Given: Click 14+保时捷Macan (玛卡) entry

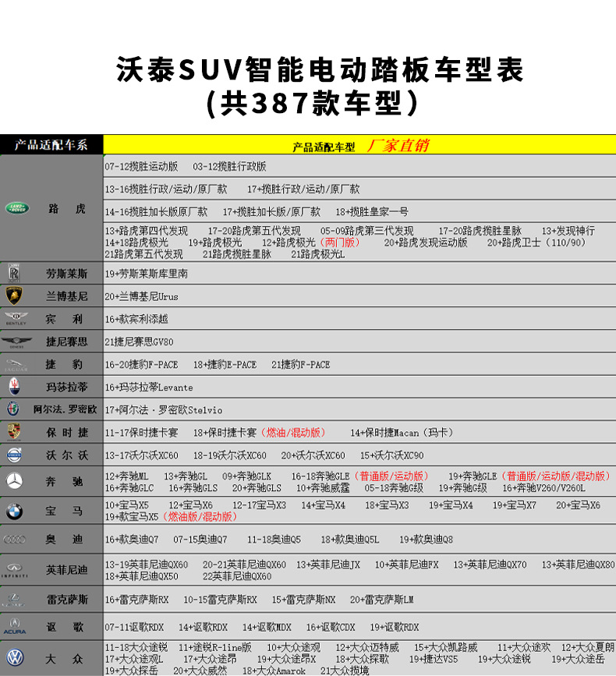Looking at the screenshot, I should coord(402,433).
